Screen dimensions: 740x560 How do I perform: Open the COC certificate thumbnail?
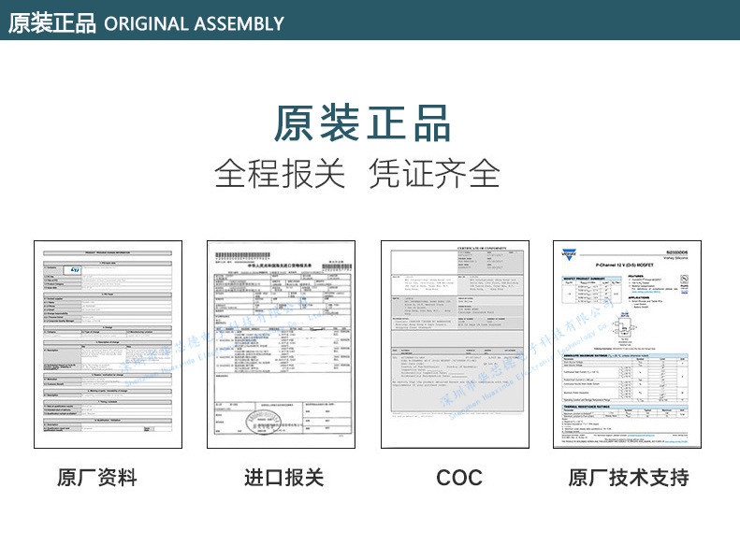(x=456, y=344)
